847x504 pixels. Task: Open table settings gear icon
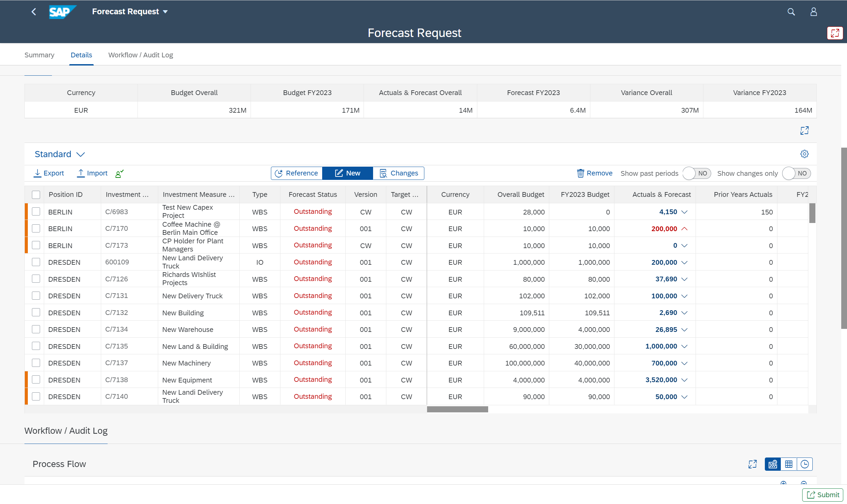coord(805,153)
